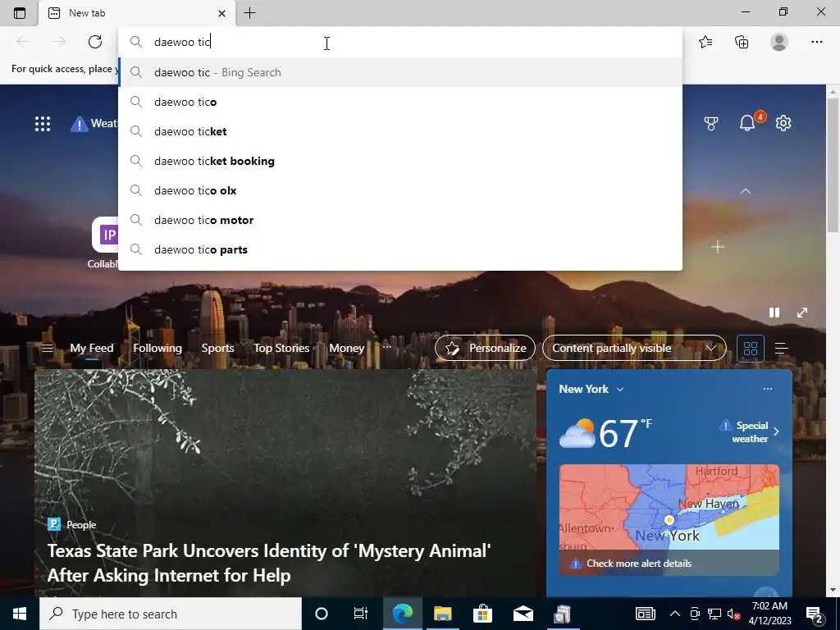Refresh the current page
The width and height of the screenshot is (840, 630).
coord(95,42)
